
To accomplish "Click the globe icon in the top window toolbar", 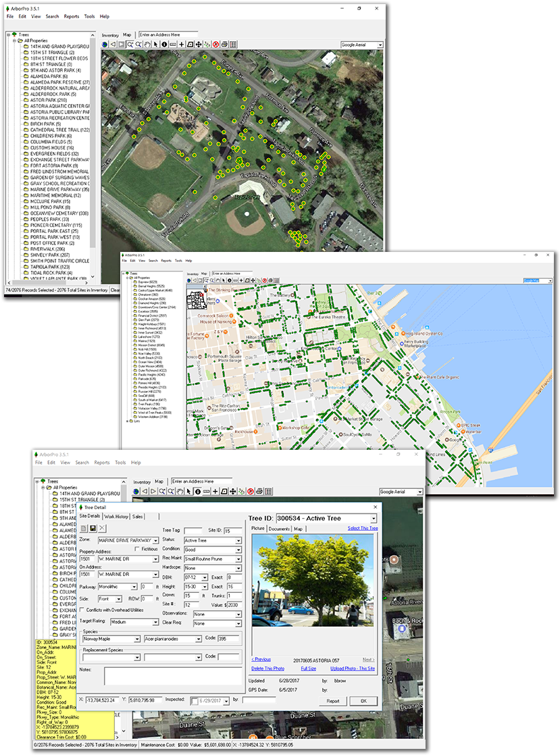I will (105, 45).
